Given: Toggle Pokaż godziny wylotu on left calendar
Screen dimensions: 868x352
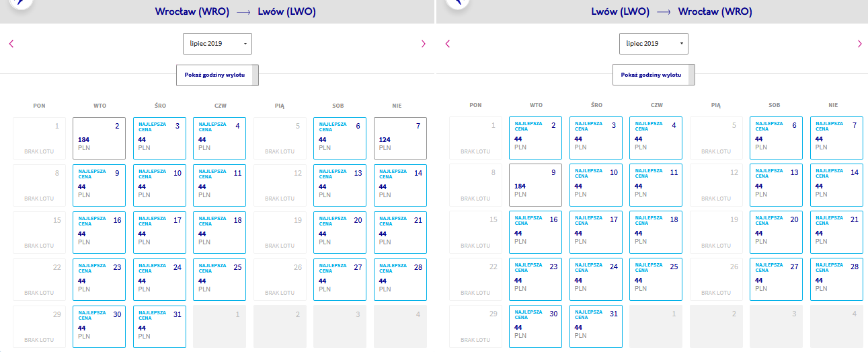Looking at the screenshot, I should click(217, 75).
